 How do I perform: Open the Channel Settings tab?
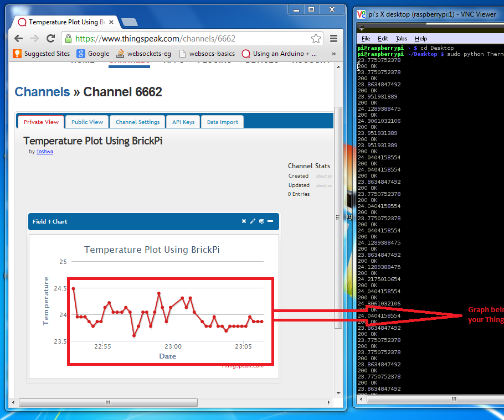[x=137, y=121]
